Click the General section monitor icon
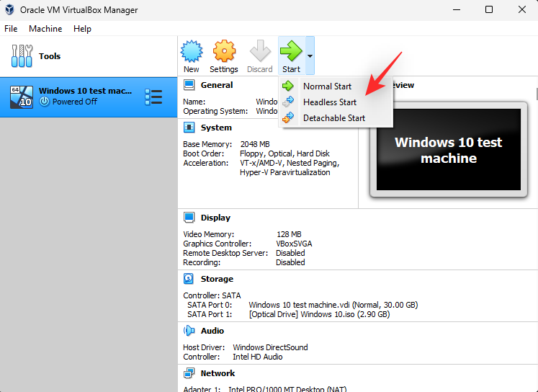This screenshot has height=392, width=538. coord(189,85)
